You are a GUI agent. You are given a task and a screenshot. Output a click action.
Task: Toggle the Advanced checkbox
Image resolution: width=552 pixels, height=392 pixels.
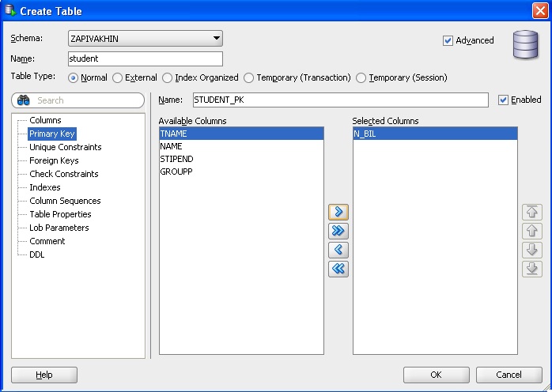tap(448, 40)
